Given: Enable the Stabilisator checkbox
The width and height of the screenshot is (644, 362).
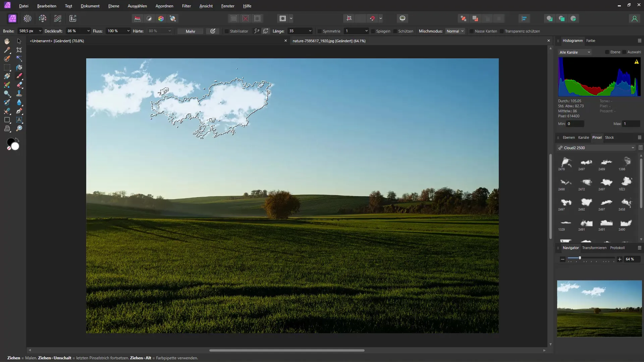Looking at the screenshot, I should click(x=227, y=31).
